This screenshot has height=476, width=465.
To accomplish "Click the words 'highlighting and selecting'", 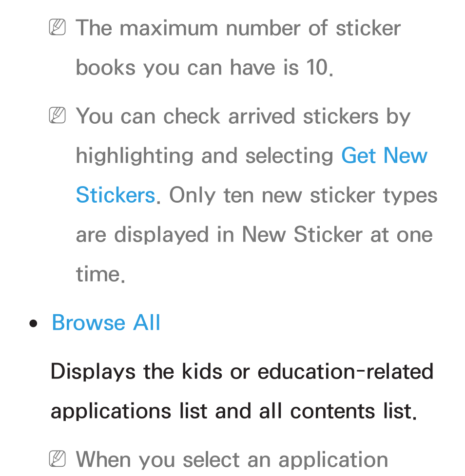I will click(205, 156).
